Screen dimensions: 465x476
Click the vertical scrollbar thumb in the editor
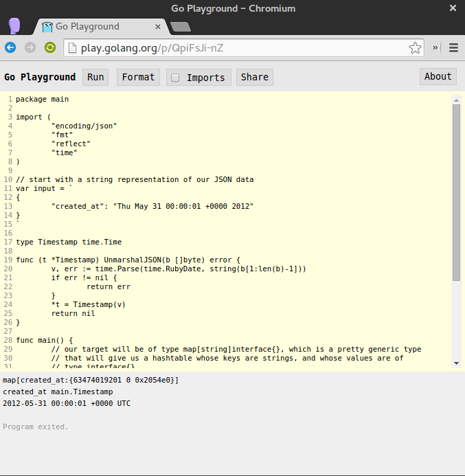(456, 193)
